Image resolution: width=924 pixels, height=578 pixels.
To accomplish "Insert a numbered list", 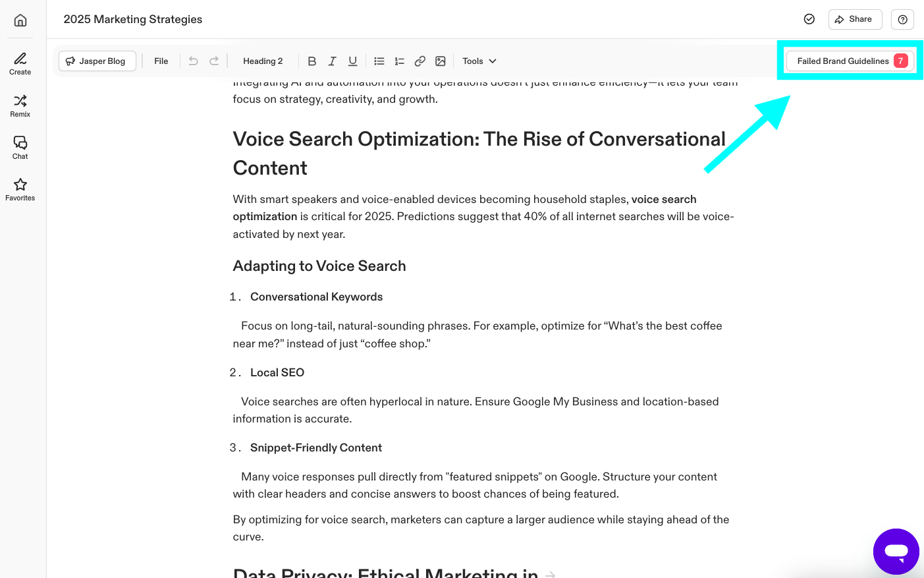I will pos(400,61).
